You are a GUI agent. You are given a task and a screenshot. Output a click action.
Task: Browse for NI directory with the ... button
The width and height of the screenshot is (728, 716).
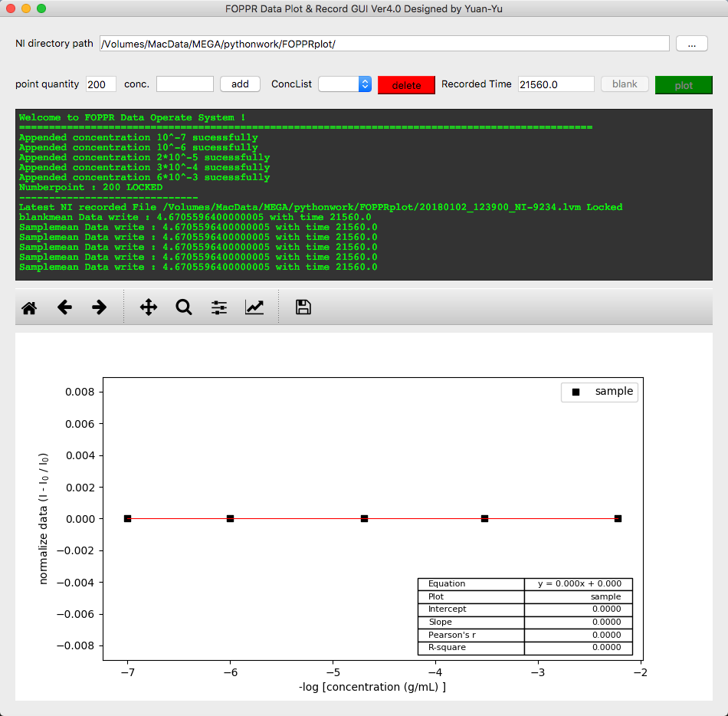coord(691,44)
